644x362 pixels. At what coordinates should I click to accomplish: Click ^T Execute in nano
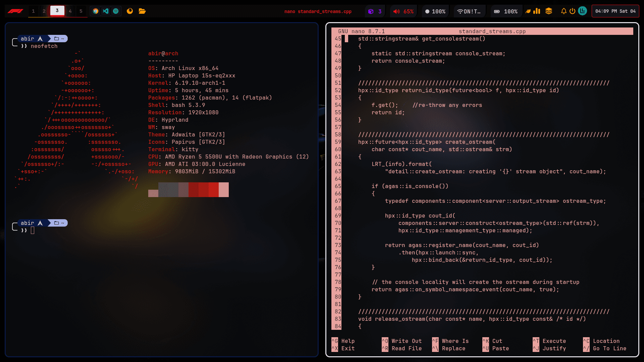point(549,341)
